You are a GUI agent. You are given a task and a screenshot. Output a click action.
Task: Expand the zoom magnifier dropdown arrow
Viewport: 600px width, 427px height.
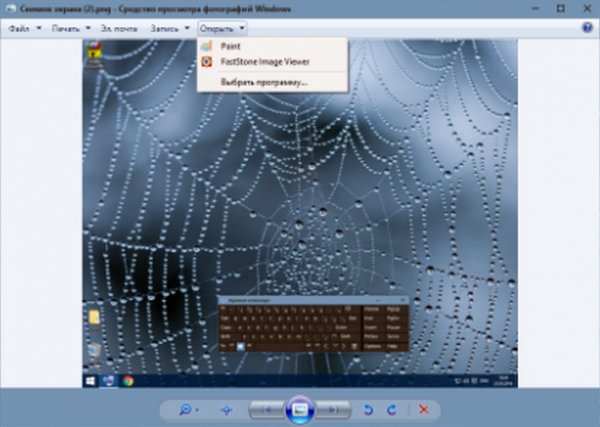(x=197, y=410)
